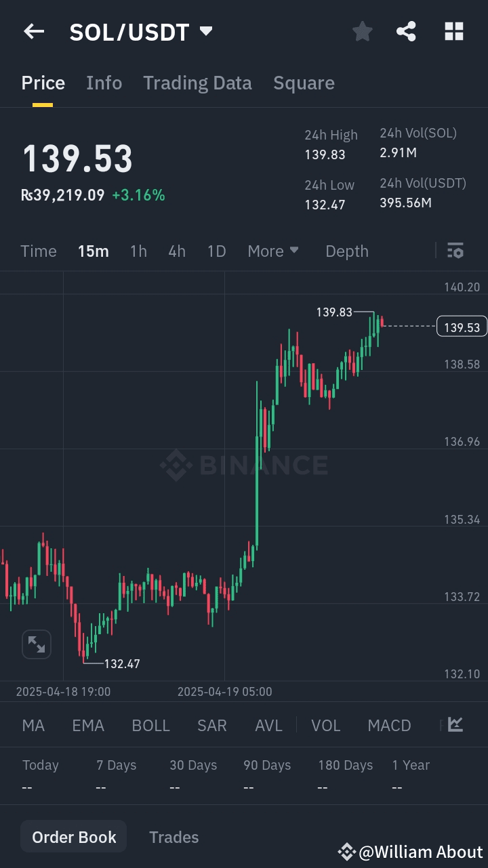Open the grid layout icon top right

pyautogui.click(x=453, y=31)
